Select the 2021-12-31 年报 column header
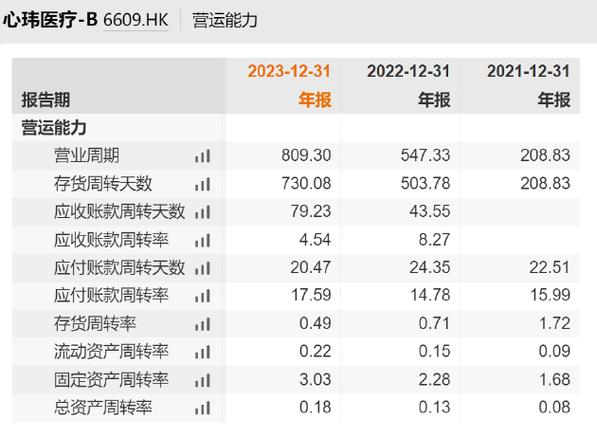The height and width of the screenshot is (437, 597). 528,86
